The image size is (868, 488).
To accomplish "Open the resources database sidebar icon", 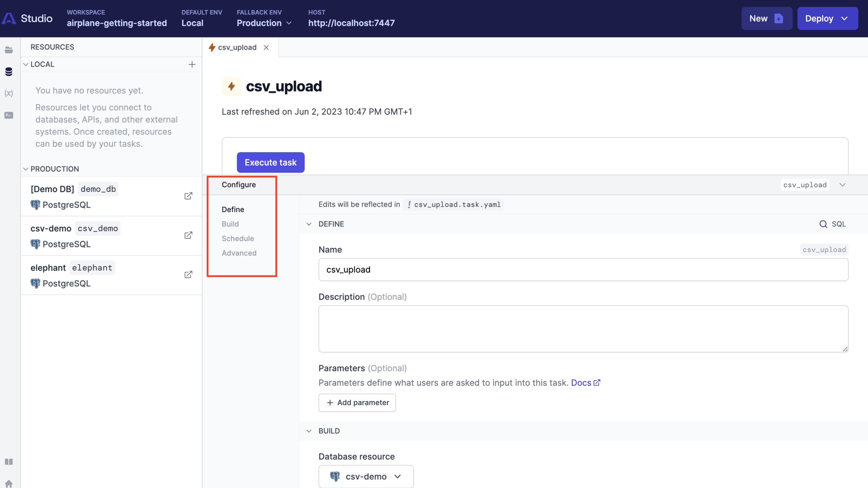I will (x=9, y=71).
